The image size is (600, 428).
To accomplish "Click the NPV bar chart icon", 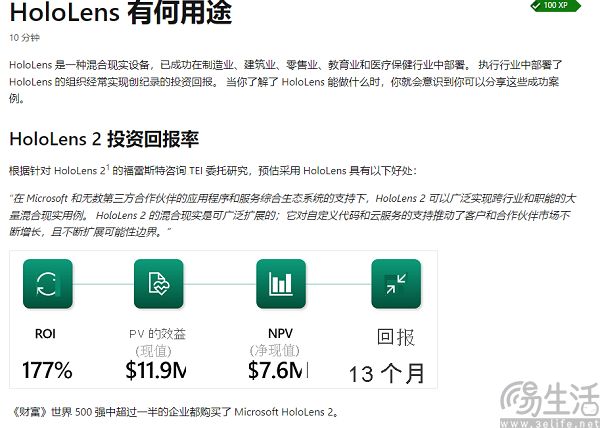I will point(281,284).
